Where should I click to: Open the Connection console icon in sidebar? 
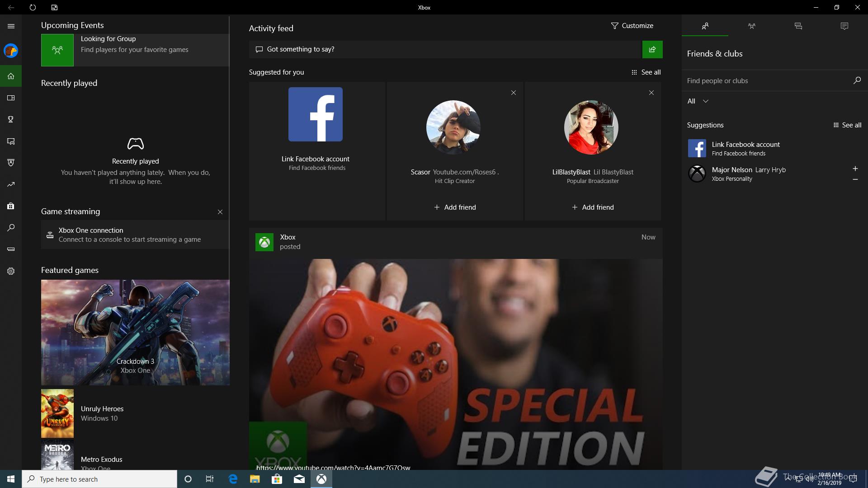click(x=11, y=249)
